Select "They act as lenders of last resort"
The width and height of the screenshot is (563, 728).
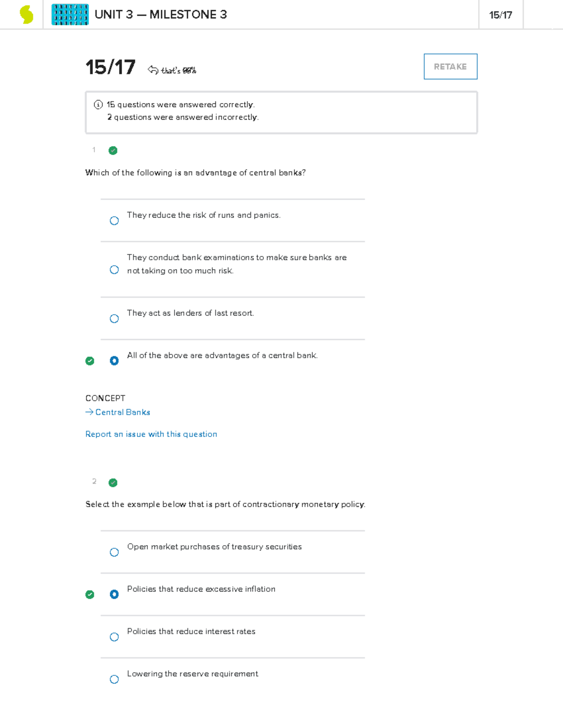(x=114, y=318)
